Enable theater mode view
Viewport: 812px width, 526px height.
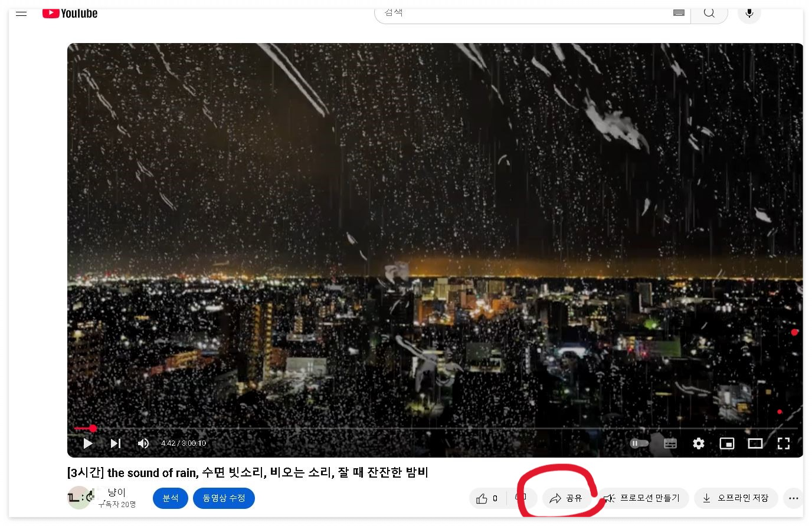coord(755,443)
